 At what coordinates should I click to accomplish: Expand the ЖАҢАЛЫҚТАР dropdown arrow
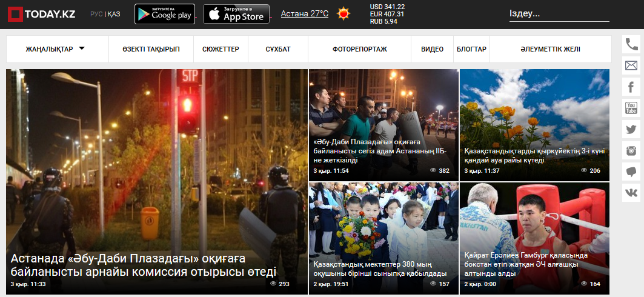[82, 48]
